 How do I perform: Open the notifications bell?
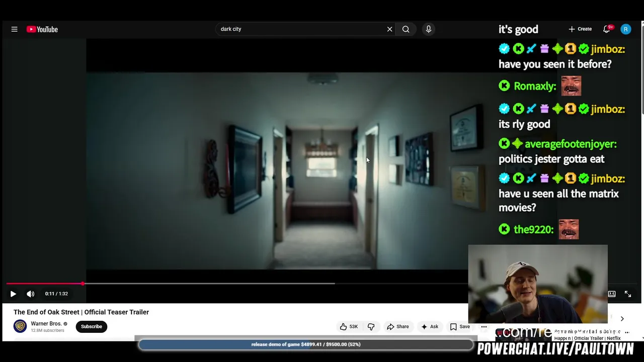(x=607, y=29)
